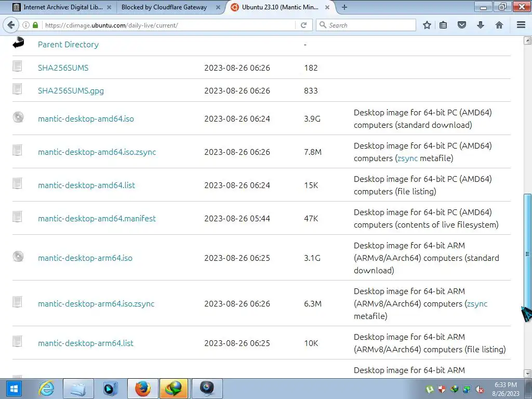Open the SHA256SUMS.gpg link
The image size is (532, 399).
pos(71,91)
